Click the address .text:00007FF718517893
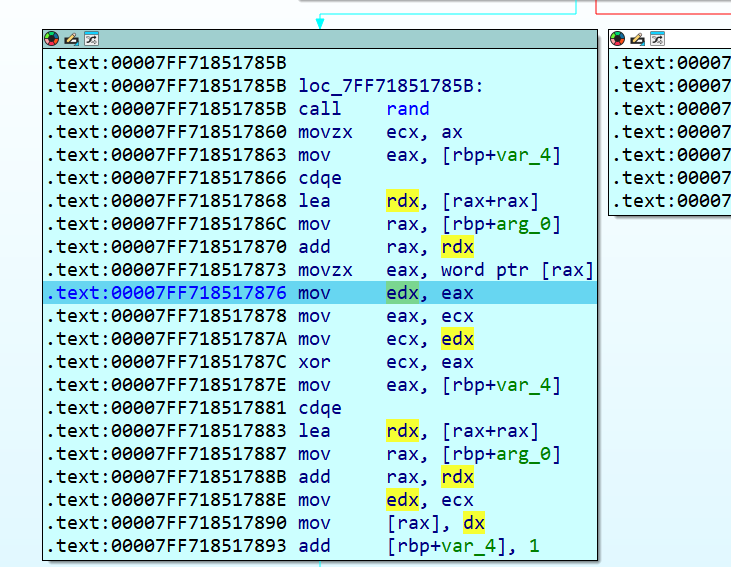This screenshot has width=731, height=567. pos(166,546)
